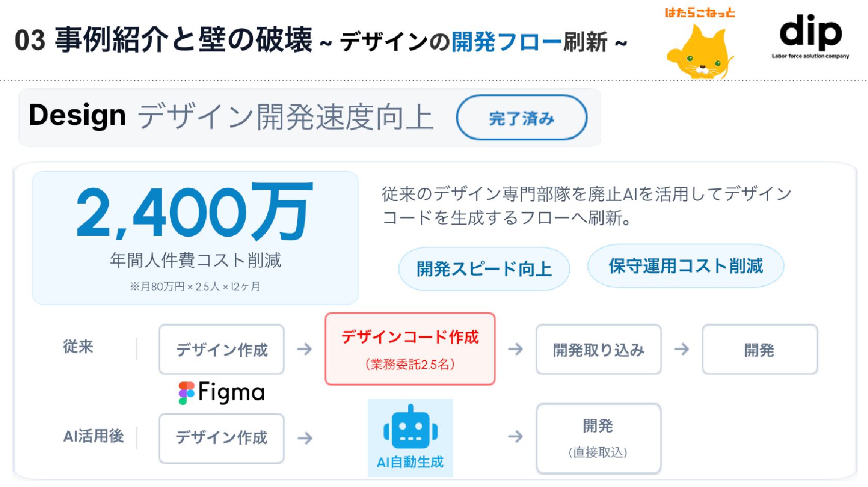Click the AI robot icon
The image size is (868, 487).
coord(410,428)
